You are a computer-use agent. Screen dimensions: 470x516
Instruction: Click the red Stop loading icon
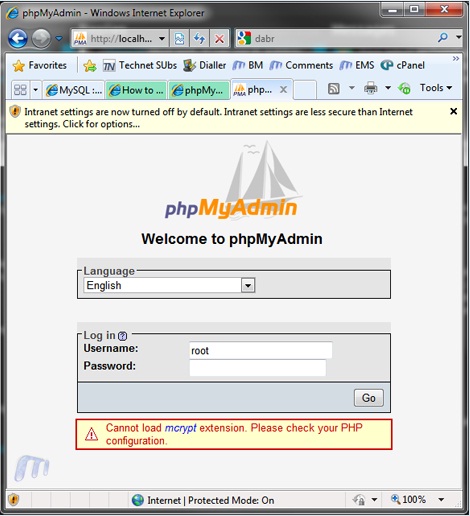coord(219,39)
